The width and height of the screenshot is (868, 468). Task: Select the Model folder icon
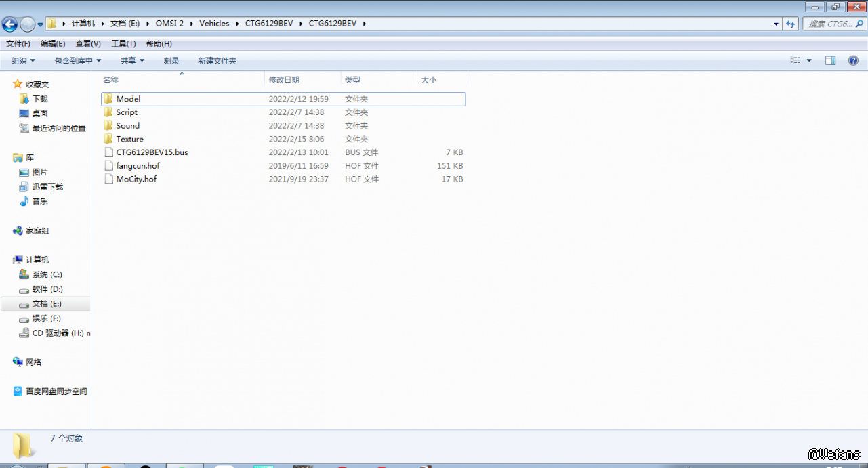108,99
